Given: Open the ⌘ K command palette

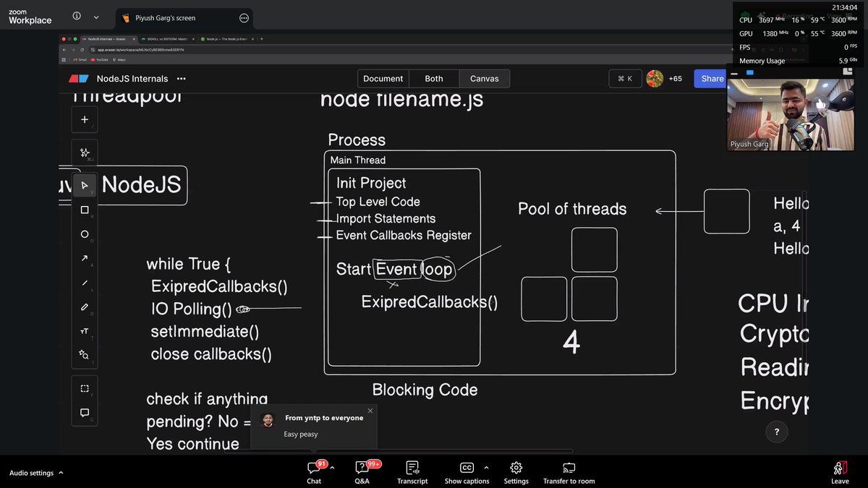Looking at the screenshot, I should coord(625,79).
